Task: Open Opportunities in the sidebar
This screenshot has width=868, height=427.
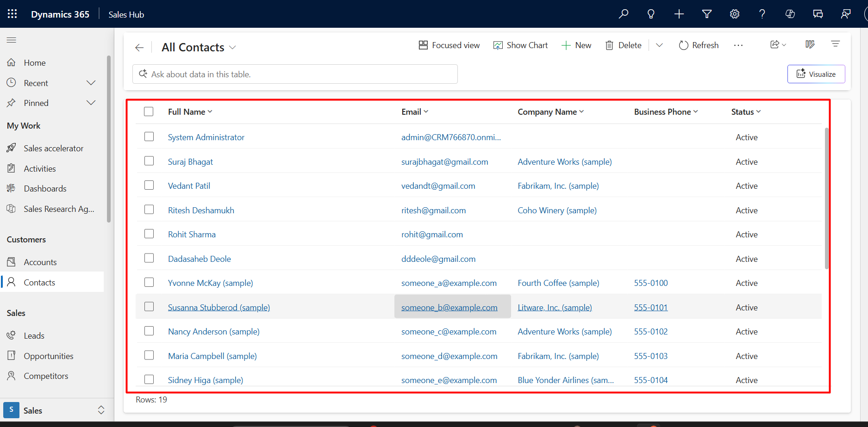Action: [49, 356]
